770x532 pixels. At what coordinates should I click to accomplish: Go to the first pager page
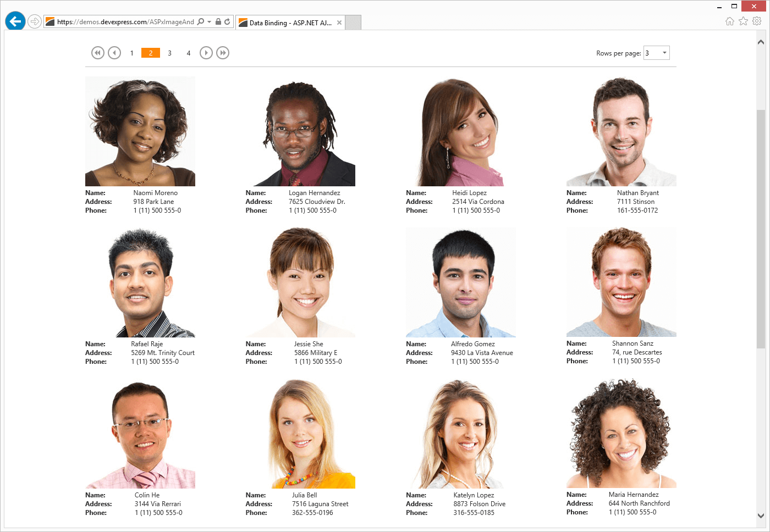click(98, 53)
